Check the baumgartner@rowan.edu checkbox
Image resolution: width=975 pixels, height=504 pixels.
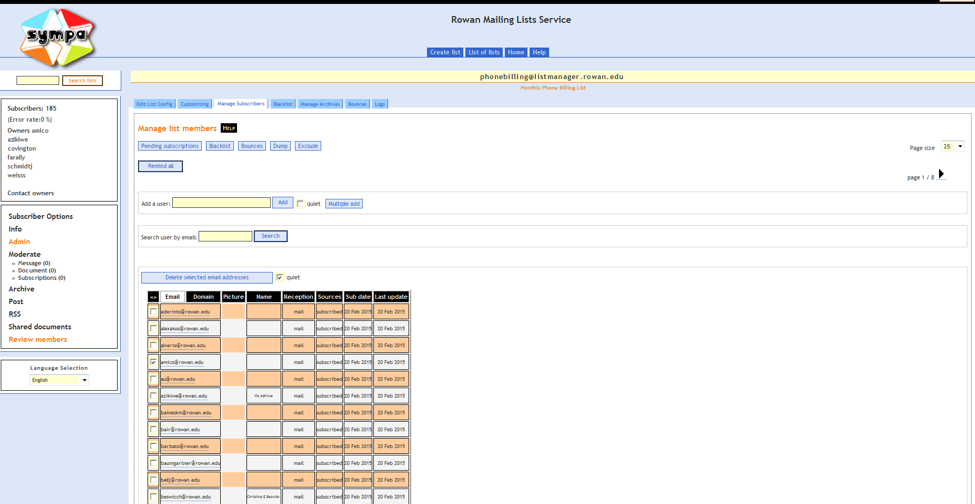[x=153, y=463]
